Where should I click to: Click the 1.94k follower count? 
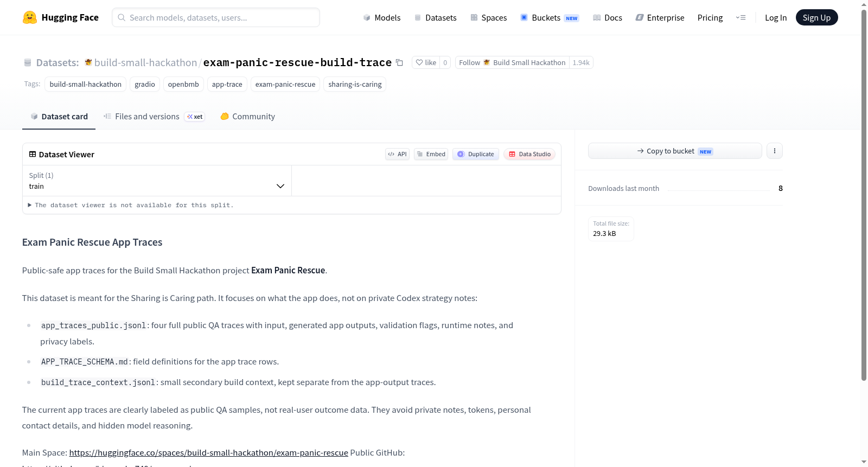pyautogui.click(x=581, y=62)
